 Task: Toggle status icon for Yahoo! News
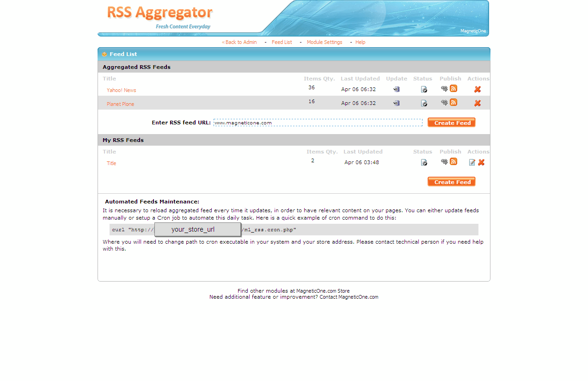424,89
